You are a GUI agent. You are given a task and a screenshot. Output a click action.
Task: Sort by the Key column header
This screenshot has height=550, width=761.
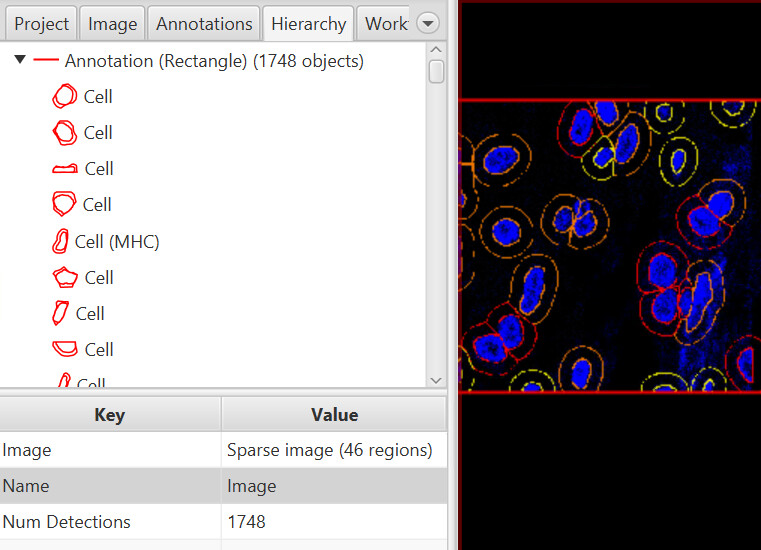point(110,415)
